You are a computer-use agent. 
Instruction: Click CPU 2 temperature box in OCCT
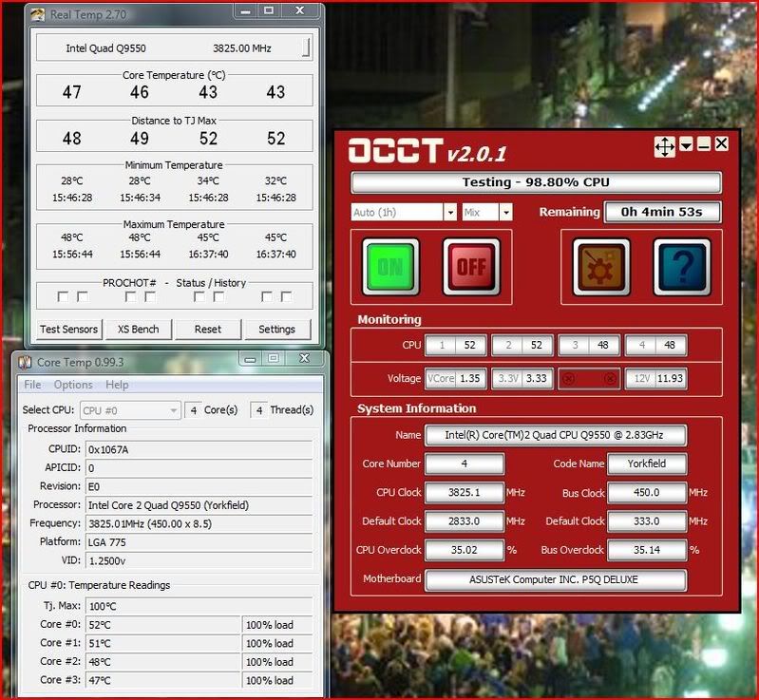pos(522,345)
